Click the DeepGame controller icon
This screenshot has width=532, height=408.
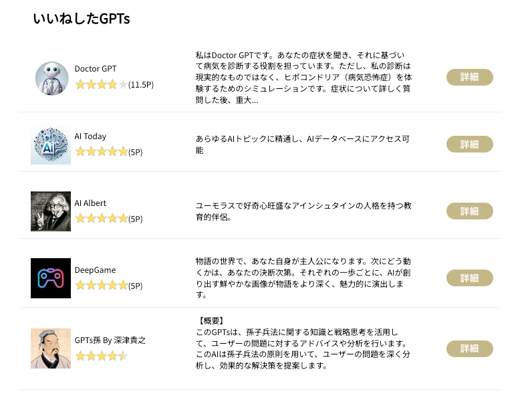coord(51,278)
